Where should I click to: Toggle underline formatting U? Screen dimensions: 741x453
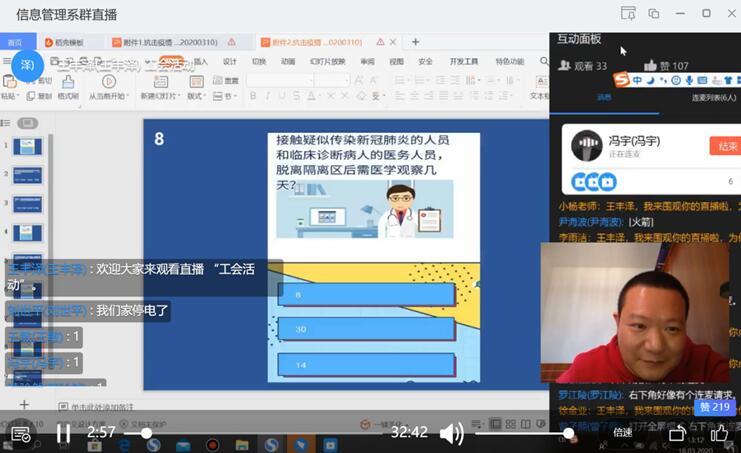click(282, 96)
